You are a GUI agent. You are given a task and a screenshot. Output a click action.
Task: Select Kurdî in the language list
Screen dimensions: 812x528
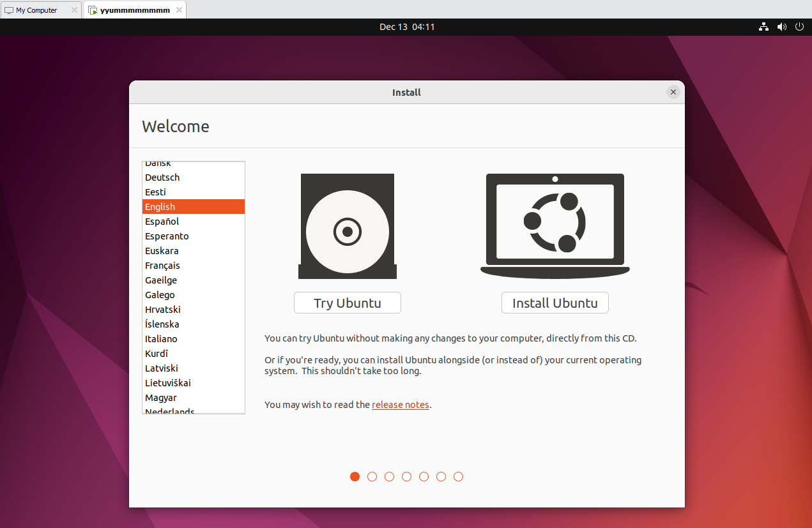coord(194,354)
